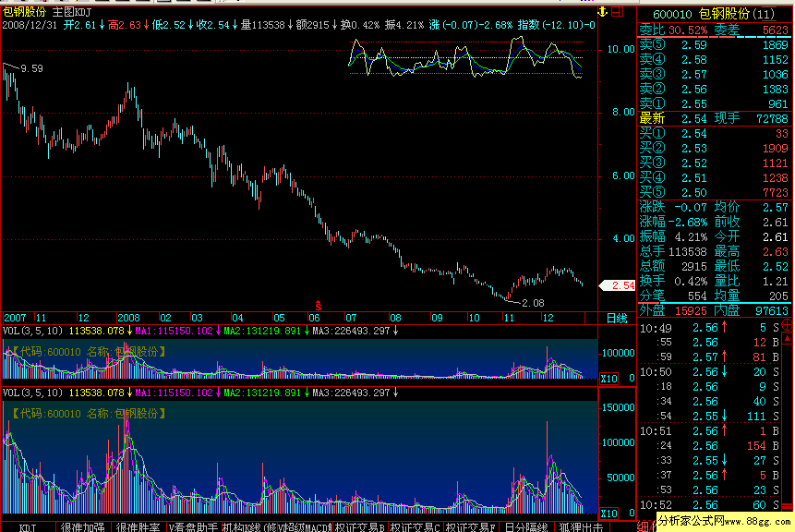Click the 2008 year marker on time axis
The image size is (795, 532).
[x=128, y=318]
